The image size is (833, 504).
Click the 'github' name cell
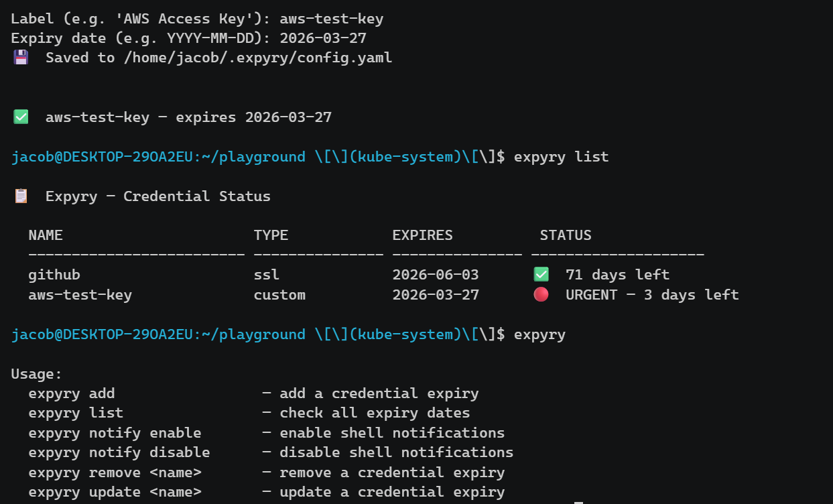[54, 275]
